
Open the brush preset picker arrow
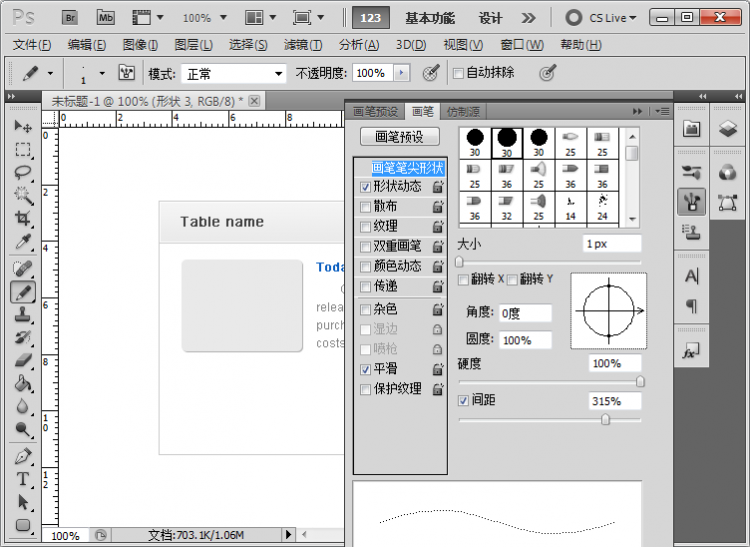[101, 74]
